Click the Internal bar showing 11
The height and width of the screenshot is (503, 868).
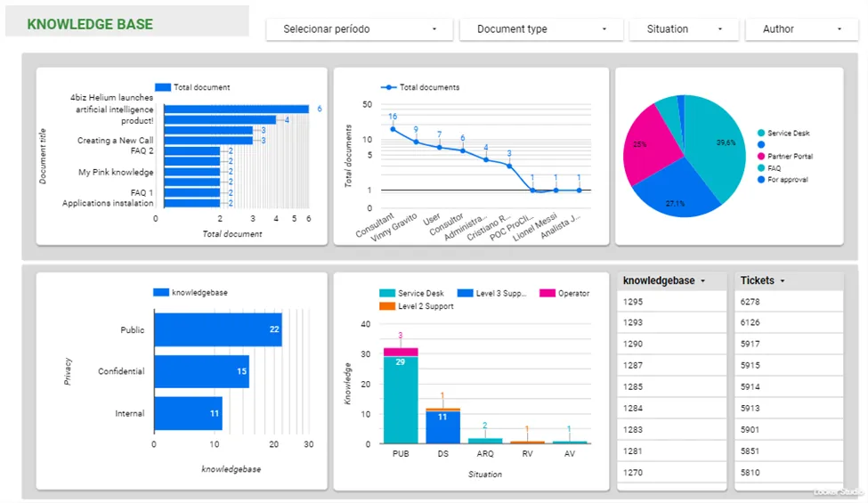coord(188,413)
